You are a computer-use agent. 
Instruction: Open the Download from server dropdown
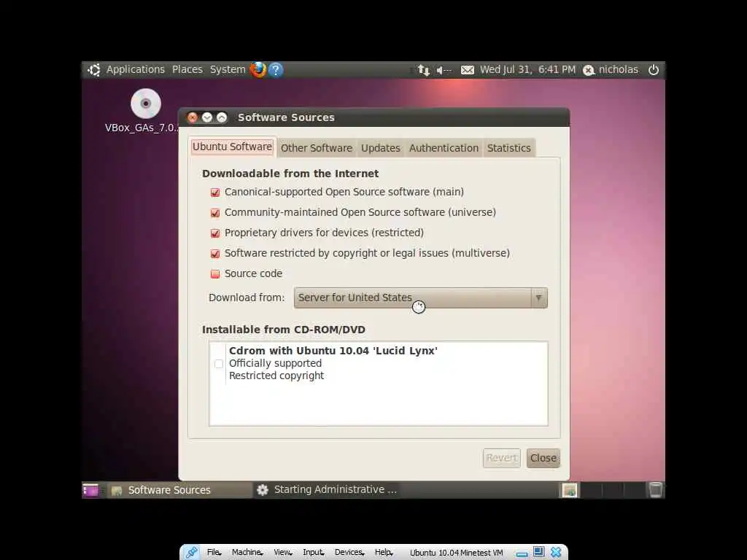(x=421, y=297)
